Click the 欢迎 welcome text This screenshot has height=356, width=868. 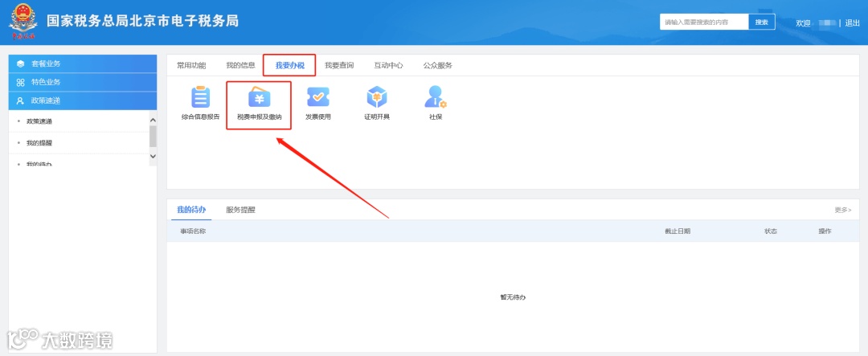803,23
